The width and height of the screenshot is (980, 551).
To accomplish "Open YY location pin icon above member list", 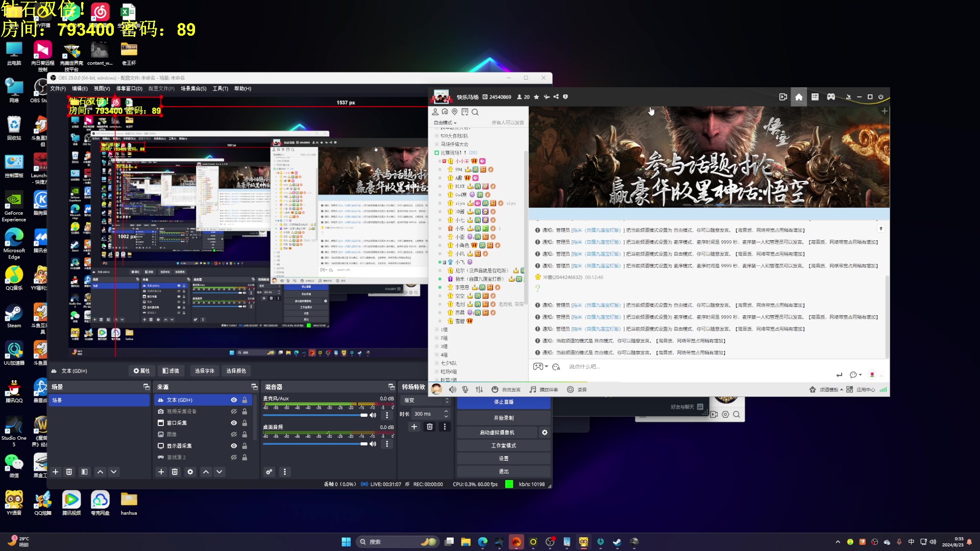I will (454, 112).
